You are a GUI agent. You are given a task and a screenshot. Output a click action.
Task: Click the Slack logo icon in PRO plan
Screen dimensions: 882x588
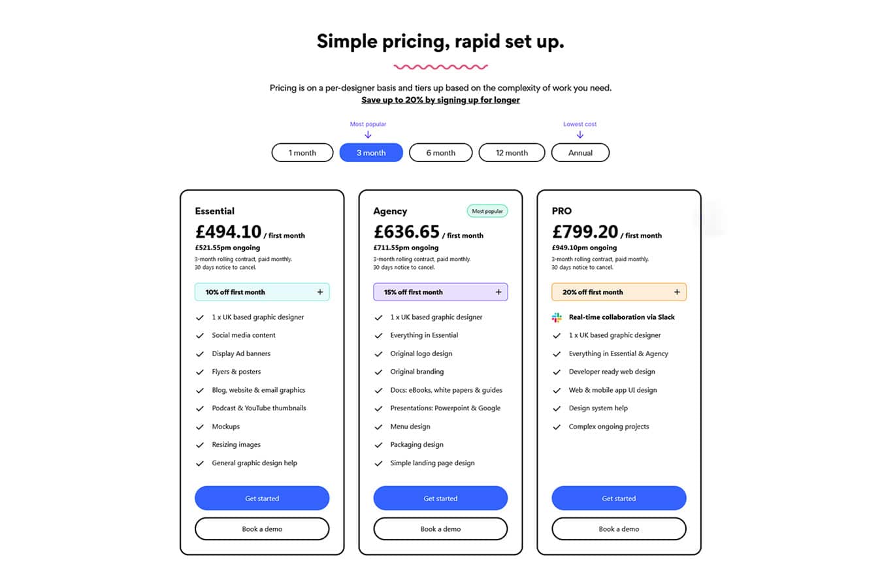coord(557,318)
